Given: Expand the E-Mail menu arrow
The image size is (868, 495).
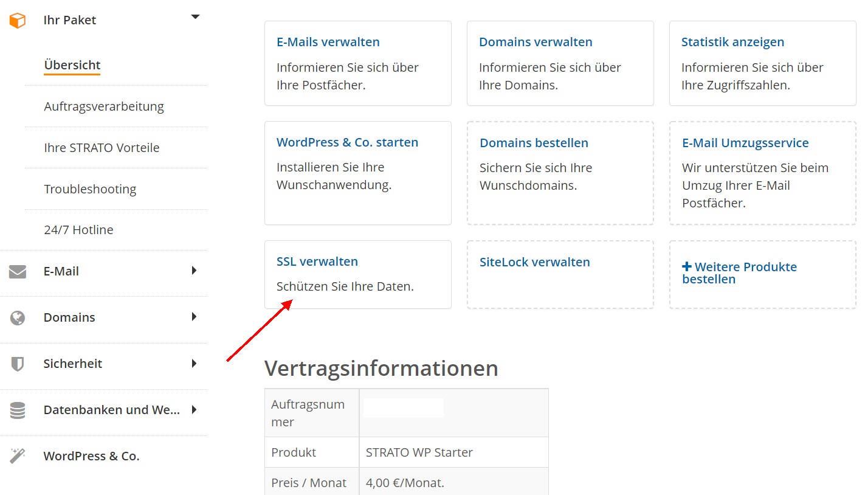Looking at the screenshot, I should coord(194,271).
